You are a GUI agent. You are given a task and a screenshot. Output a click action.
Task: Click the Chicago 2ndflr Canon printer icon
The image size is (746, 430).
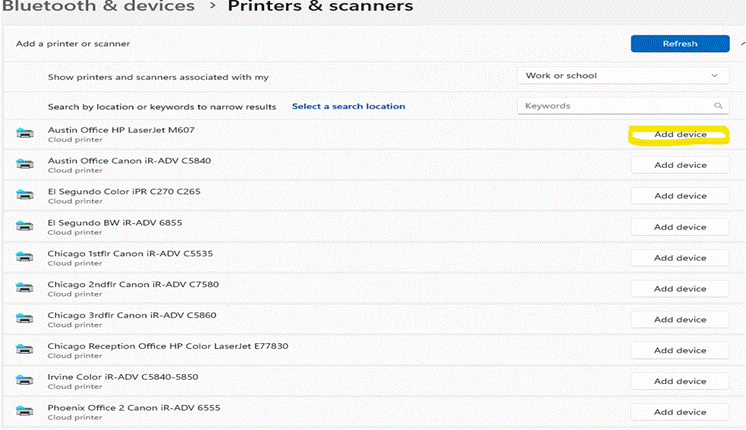(25, 288)
